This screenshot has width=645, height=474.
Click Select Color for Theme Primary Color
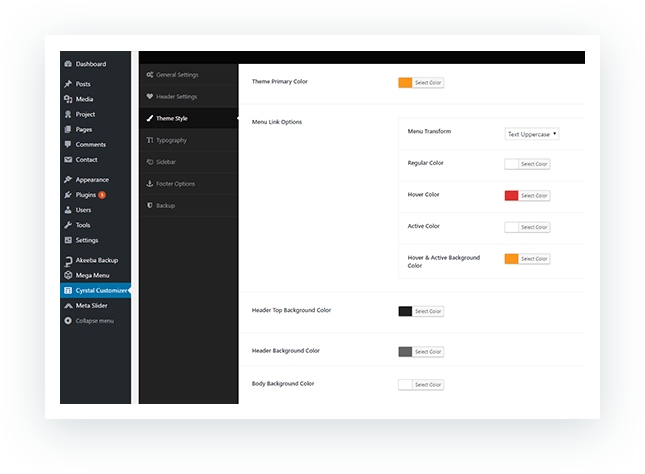point(428,83)
